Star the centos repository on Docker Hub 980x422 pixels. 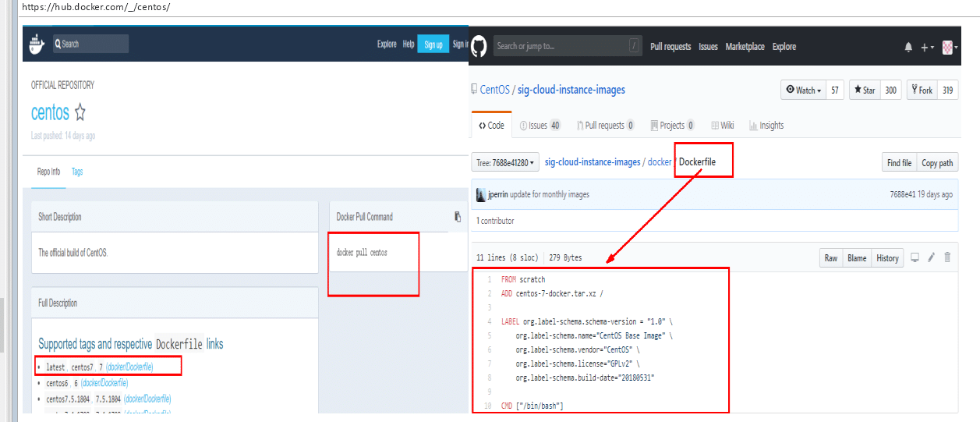tap(80, 112)
